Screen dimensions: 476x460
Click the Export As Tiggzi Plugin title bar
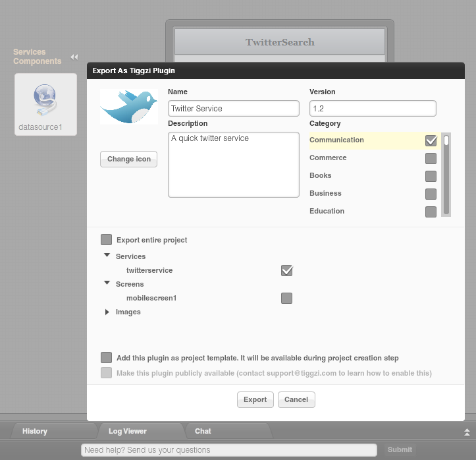coord(276,71)
